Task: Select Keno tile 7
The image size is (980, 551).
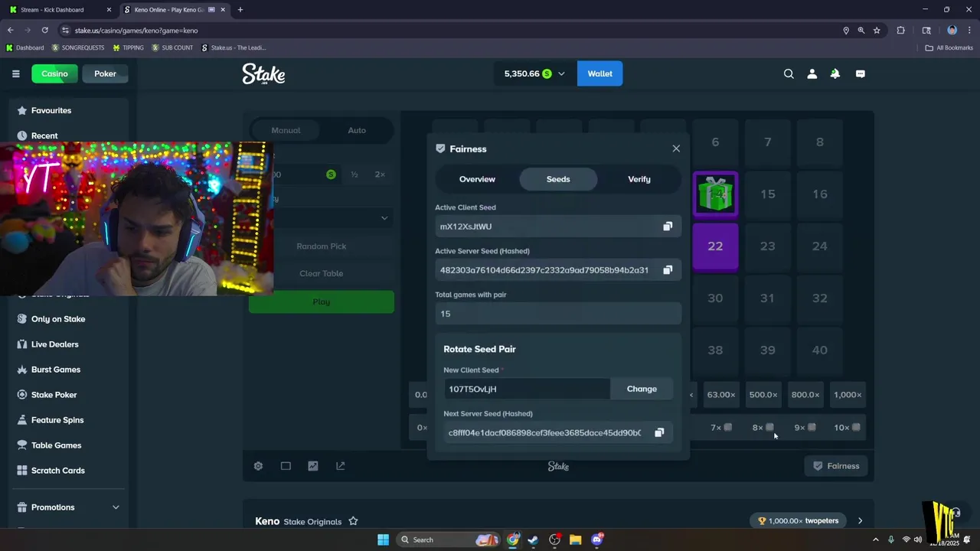Action: click(767, 142)
